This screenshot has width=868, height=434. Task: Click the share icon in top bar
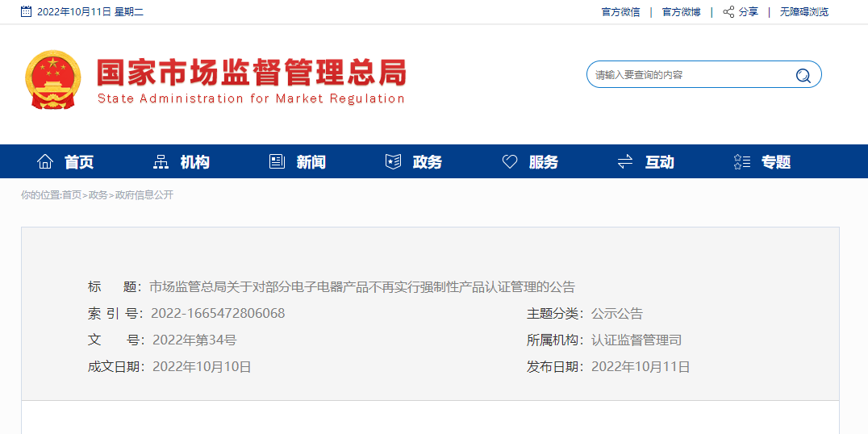point(728,12)
